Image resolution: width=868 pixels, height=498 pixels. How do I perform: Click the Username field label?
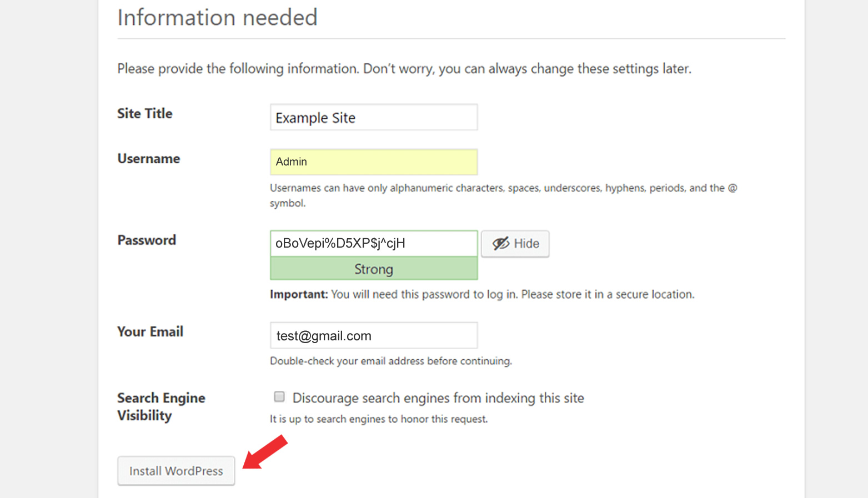click(148, 159)
